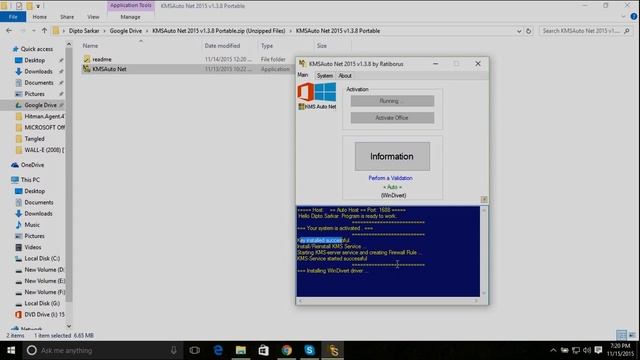This screenshot has width=640, height=360.
Task: Switch to KMSAuto Net taskbar icon
Action: 333,350
